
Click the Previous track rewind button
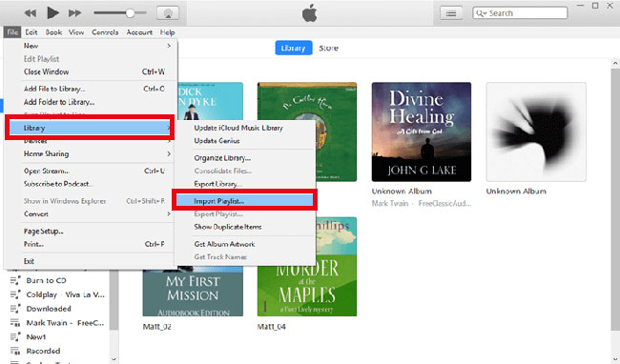point(31,13)
